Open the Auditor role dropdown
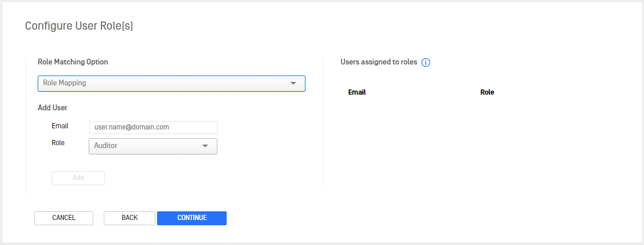This screenshot has height=245, width=644. click(x=153, y=146)
